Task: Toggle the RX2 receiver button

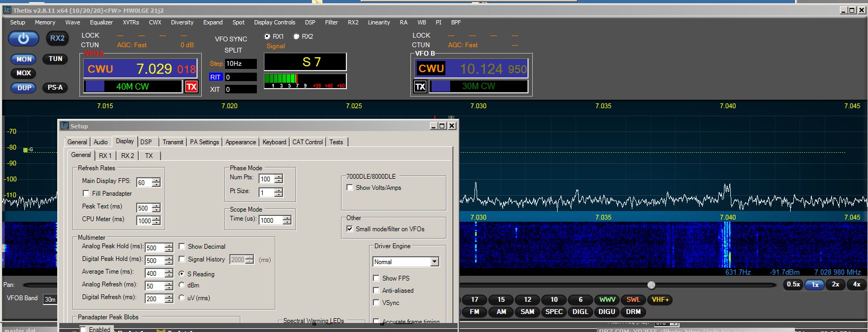Action: [x=57, y=38]
